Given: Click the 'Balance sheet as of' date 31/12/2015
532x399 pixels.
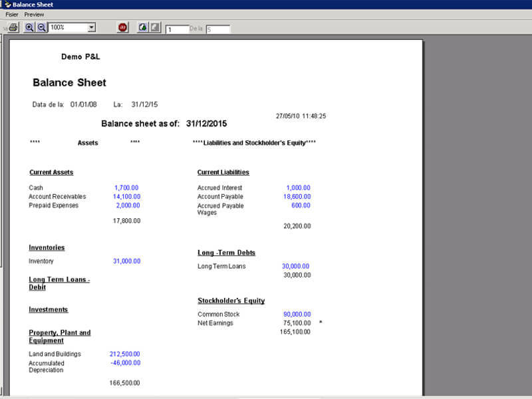Looking at the screenshot, I should coord(206,124).
